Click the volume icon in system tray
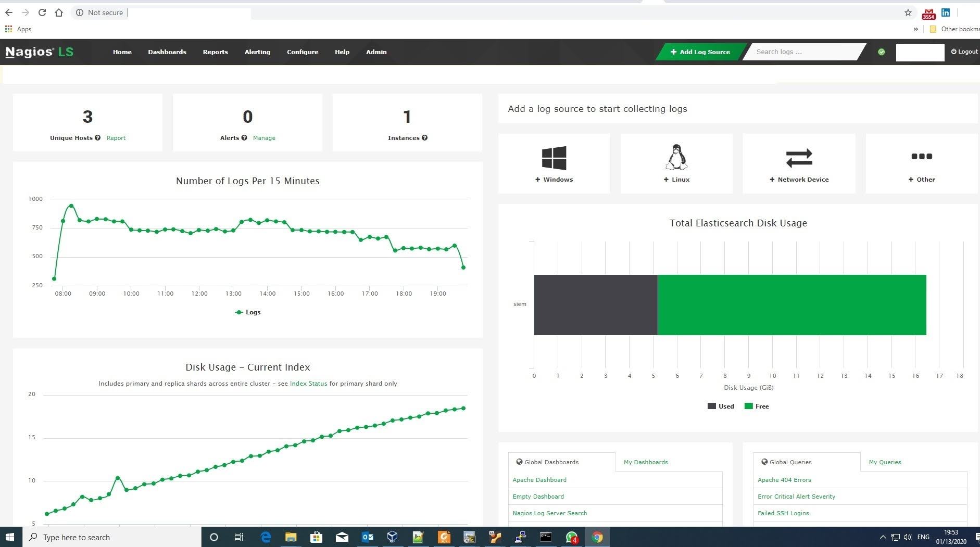 [x=908, y=537]
